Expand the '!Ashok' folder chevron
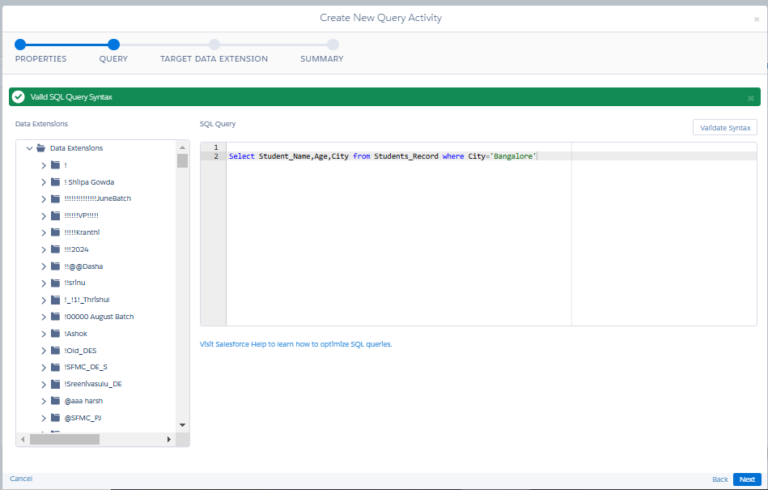 point(44,334)
